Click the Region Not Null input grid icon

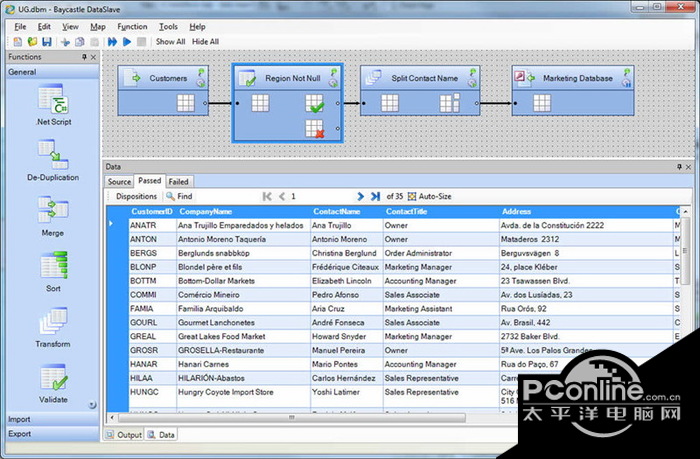coord(260,103)
